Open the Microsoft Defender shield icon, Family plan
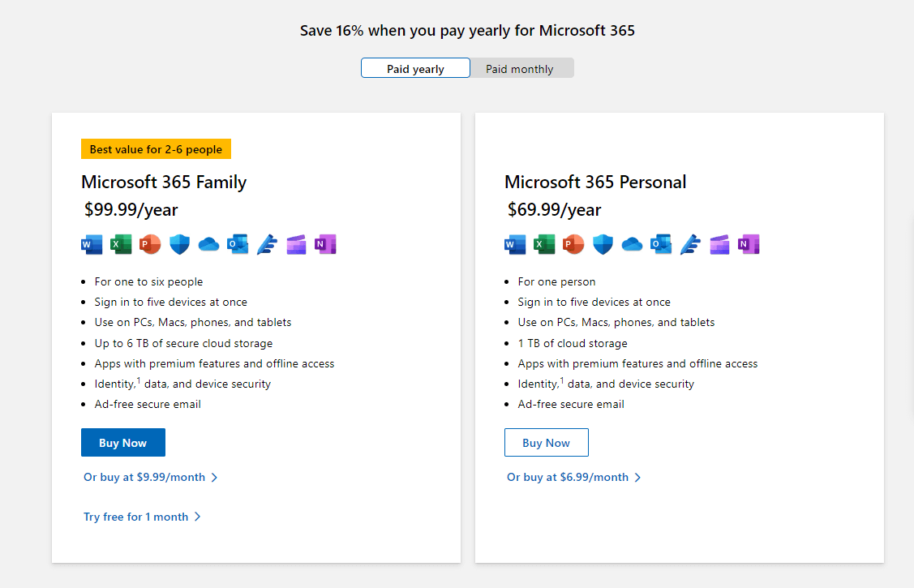Viewport: 914px width, 588px height. click(x=179, y=244)
